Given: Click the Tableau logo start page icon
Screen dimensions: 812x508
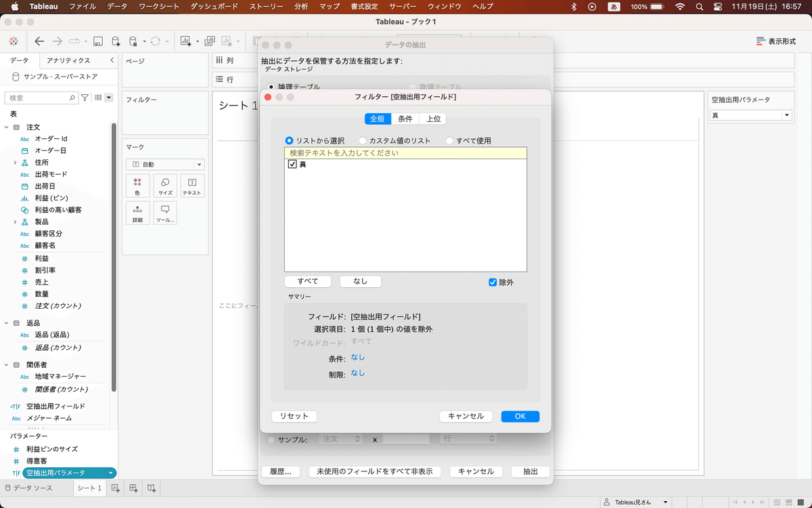Looking at the screenshot, I should coord(14,41).
